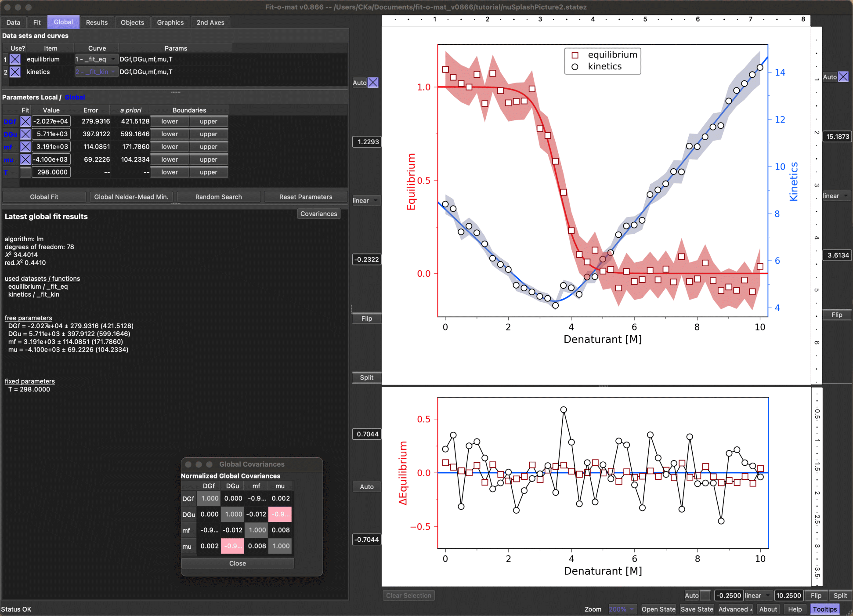The height and width of the screenshot is (616, 853).
Task: Enable the X checkbox for DGf parameter
Action: 25,121
